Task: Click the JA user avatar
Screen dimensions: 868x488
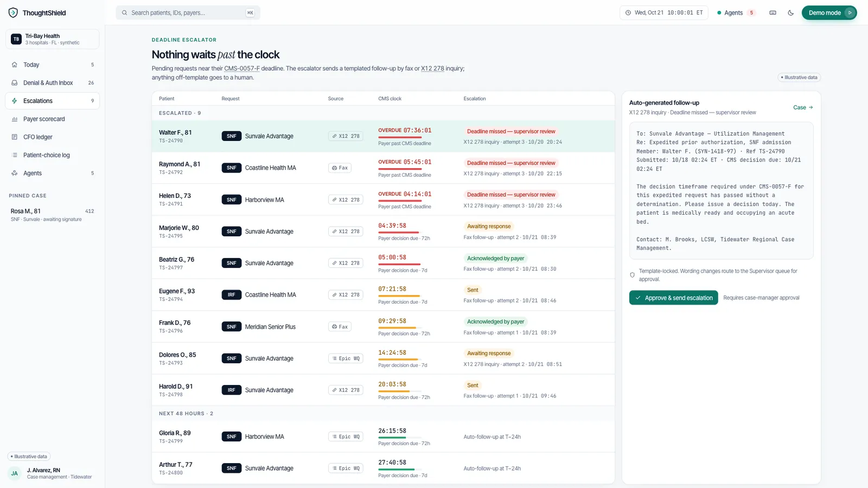Action: (x=15, y=473)
